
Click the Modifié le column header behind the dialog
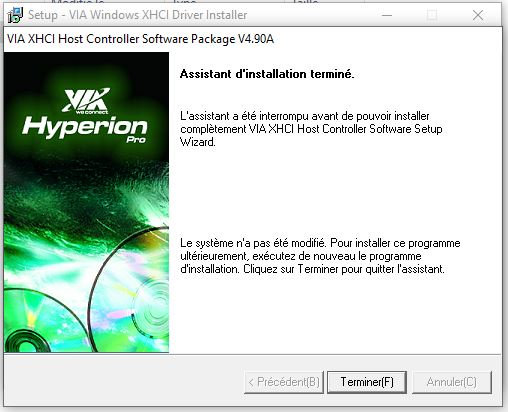(77, 2)
